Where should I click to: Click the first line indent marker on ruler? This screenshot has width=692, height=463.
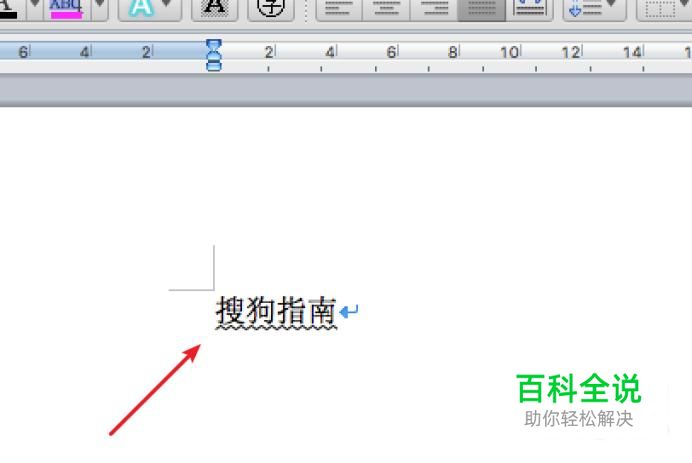coord(214,45)
